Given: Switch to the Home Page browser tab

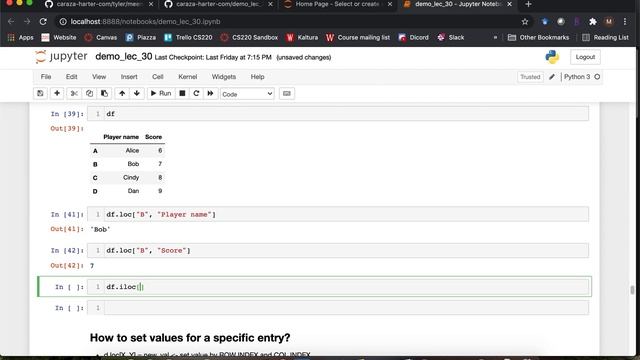Looking at the screenshot, I should coord(338,4).
